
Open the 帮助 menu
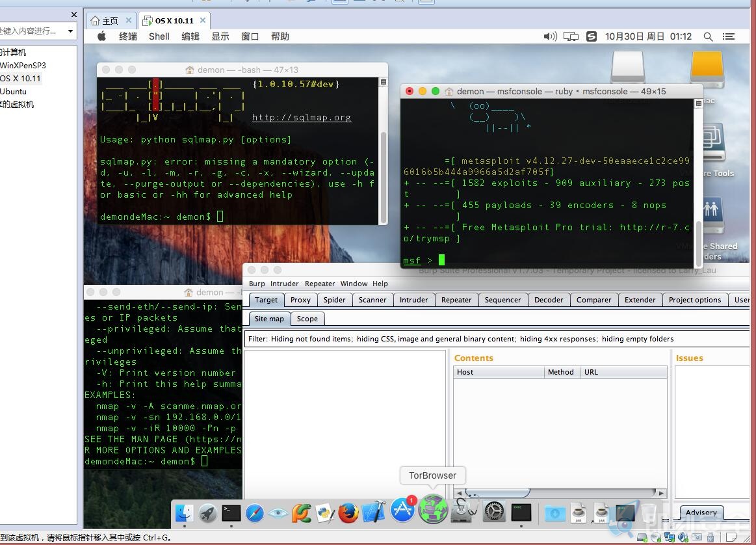coord(280,36)
